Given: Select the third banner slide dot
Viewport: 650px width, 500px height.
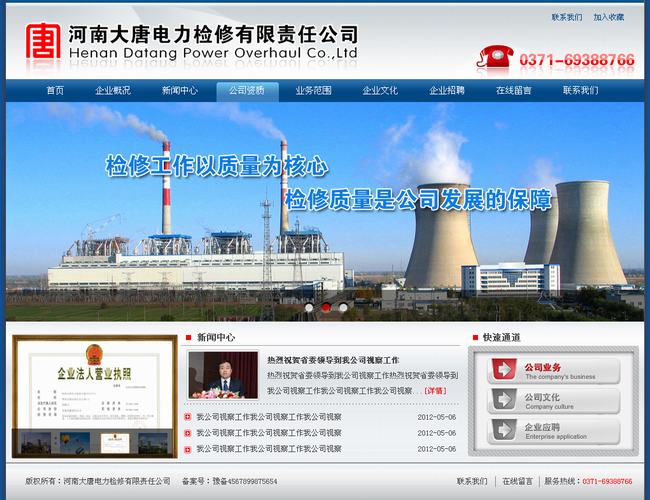Looking at the screenshot, I should coord(343,308).
